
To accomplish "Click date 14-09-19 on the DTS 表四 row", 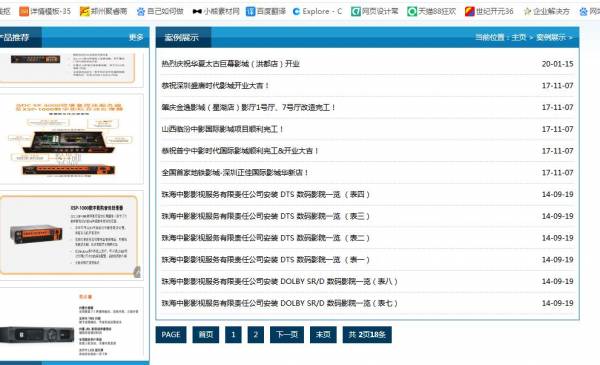I will click(558, 195).
